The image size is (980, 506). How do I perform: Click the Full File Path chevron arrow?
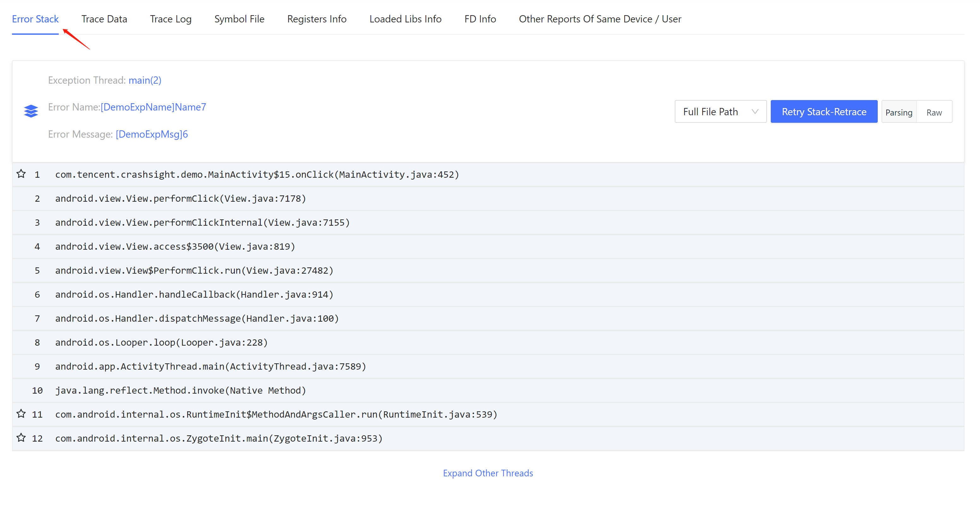coord(755,111)
